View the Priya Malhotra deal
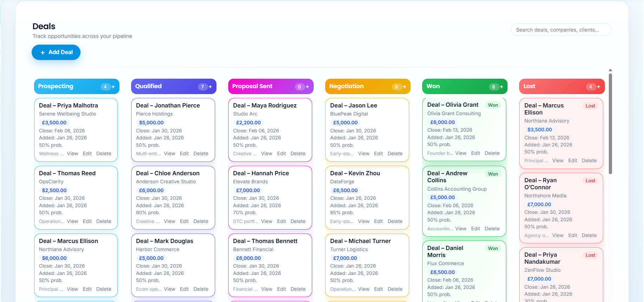The image size is (644, 302). coord(72,153)
